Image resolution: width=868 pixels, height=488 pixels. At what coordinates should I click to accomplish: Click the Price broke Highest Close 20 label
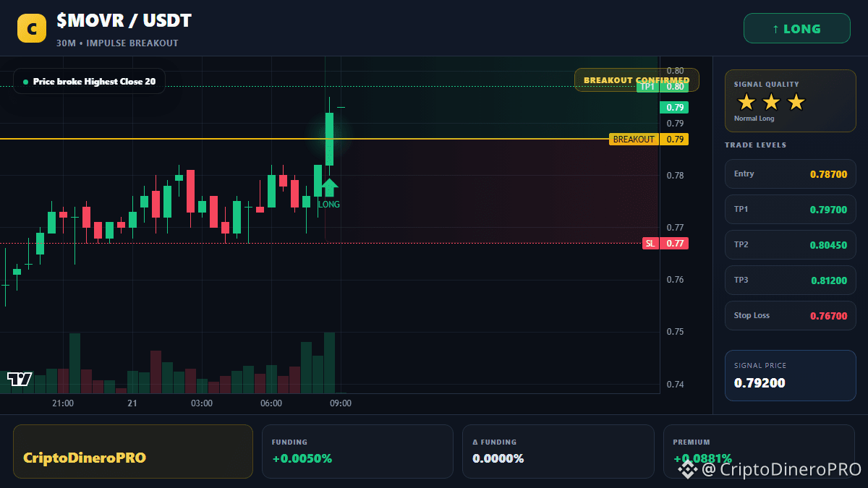89,82
